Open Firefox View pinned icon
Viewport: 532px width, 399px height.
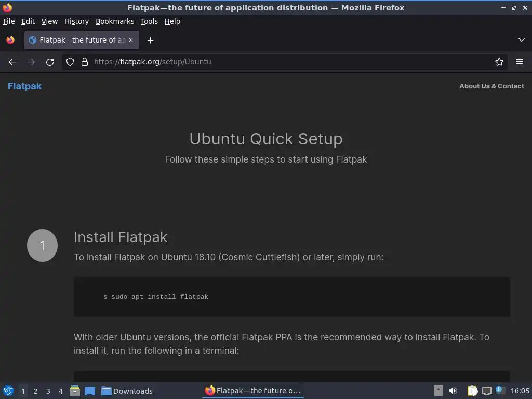pyautogui.click(x=10, y=40)
